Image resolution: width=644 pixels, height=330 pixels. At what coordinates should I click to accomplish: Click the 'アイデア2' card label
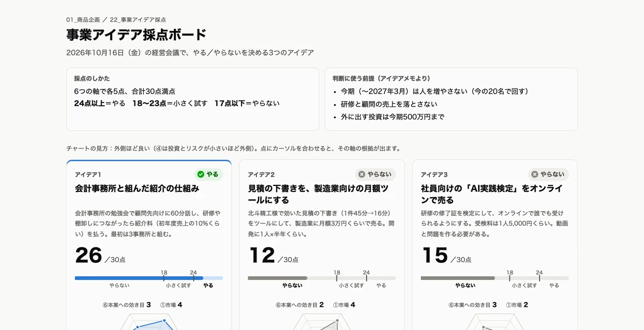pos(261,175)
